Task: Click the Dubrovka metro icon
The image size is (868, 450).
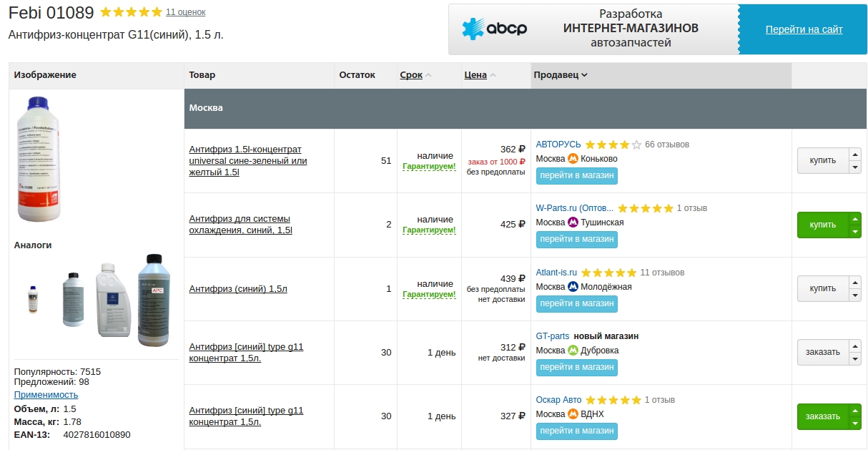Action: 573,351
